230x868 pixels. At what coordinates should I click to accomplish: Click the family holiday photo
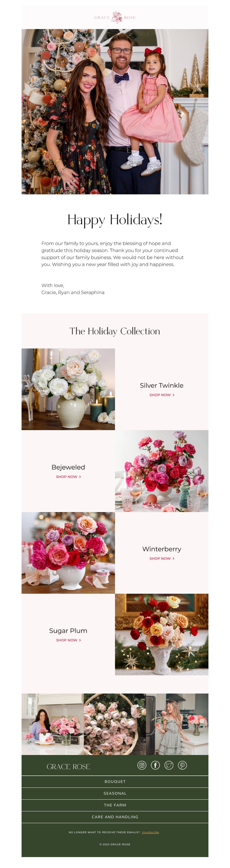pos(115,112)
